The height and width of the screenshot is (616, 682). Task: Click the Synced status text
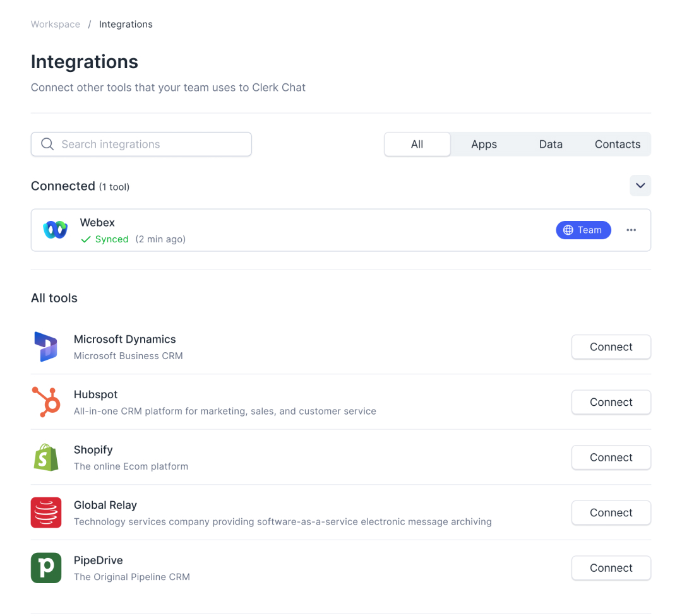112,239
